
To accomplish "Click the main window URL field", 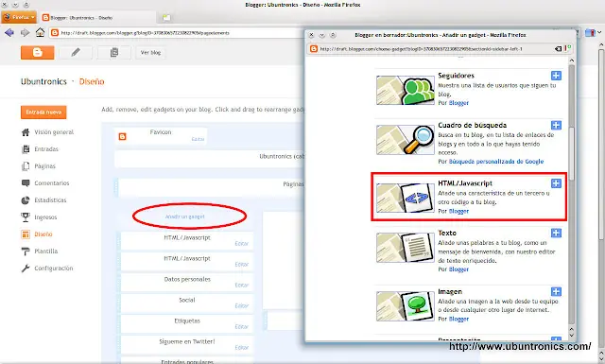I will click(177, 33).
